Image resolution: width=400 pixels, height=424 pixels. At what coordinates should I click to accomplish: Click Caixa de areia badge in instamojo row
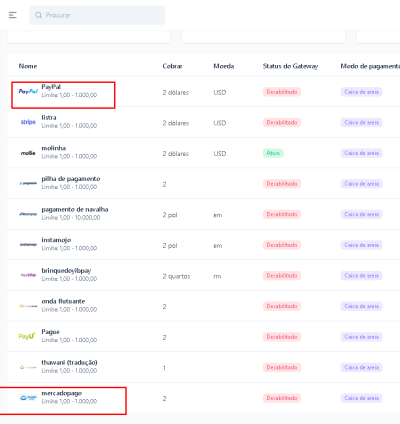pyautogui.click(x=361, y=245)
